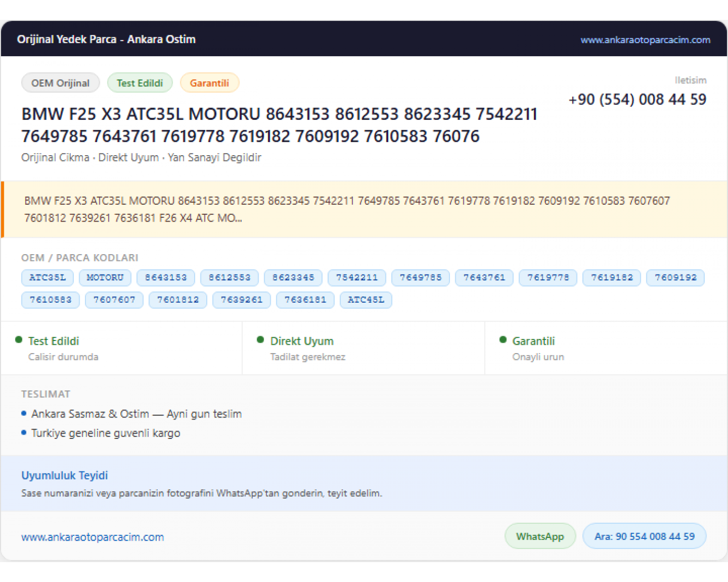Click the 7542211 part code chip
The width and height of the screenshot is (728, 582).
coord(357,277)
